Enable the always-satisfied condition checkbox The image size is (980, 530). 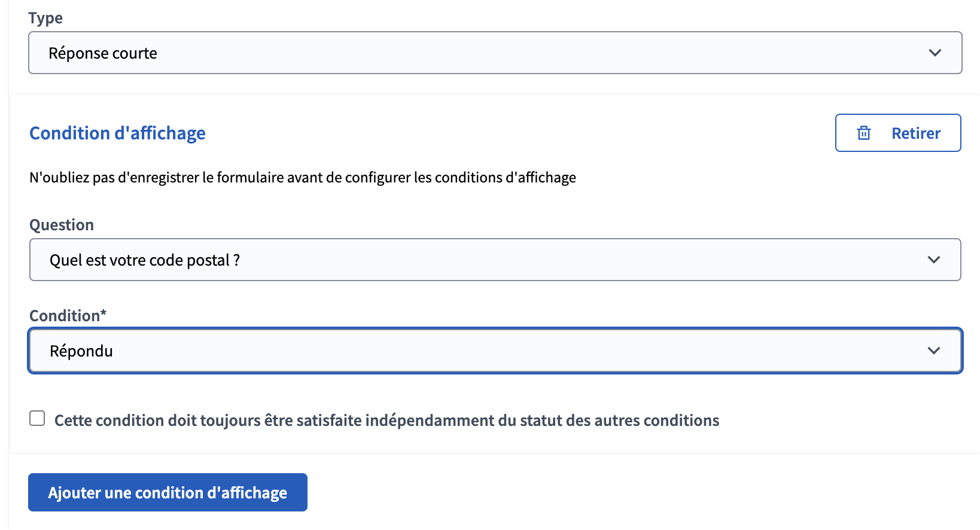pyautogui.click(x=37, y=419)
